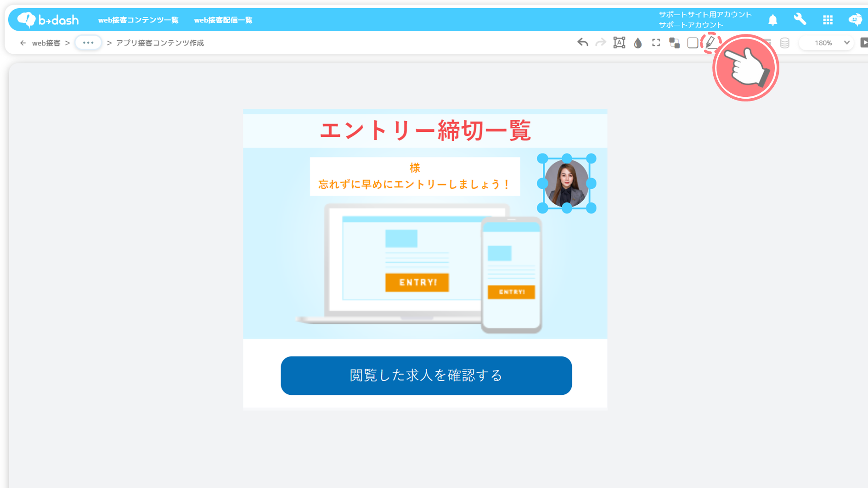Image resolution: width=868 pixels, height=488 pixels.
Task: Open the wrench settings icon
Action: (x=800, y=19)
